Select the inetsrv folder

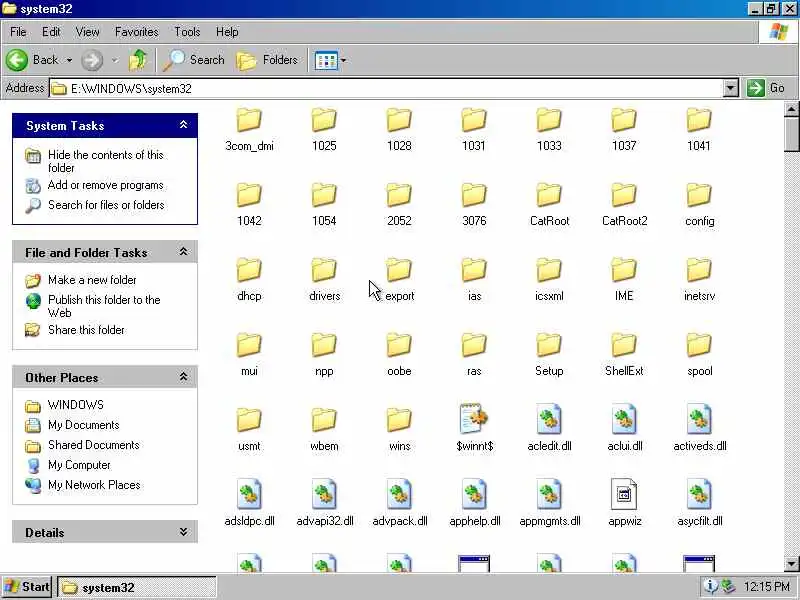(699, 281)
